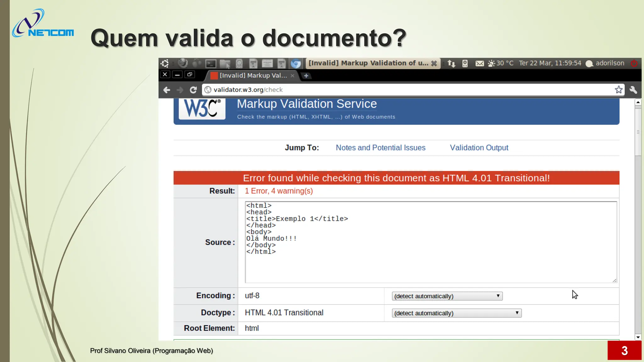Screen dimensions: 644x362
Task: Click the disk drive launcher icon
Action: coord(239,64)
